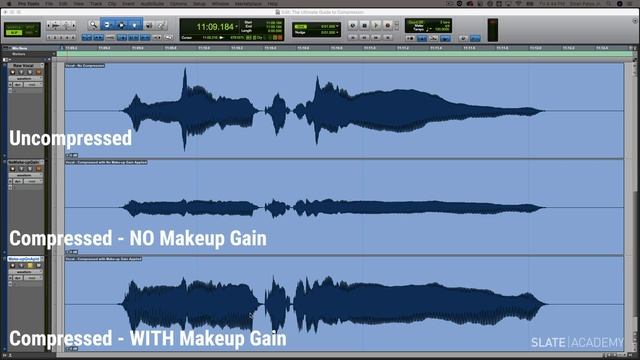
Task: Select the second track's name plate
Action: [x=25, y=162]
